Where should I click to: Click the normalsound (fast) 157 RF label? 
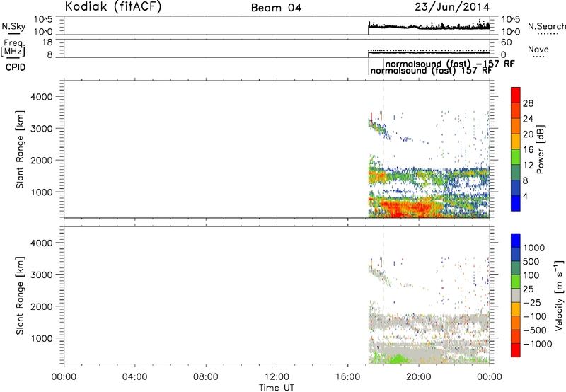pyautogui.click(x=431, y=71)
